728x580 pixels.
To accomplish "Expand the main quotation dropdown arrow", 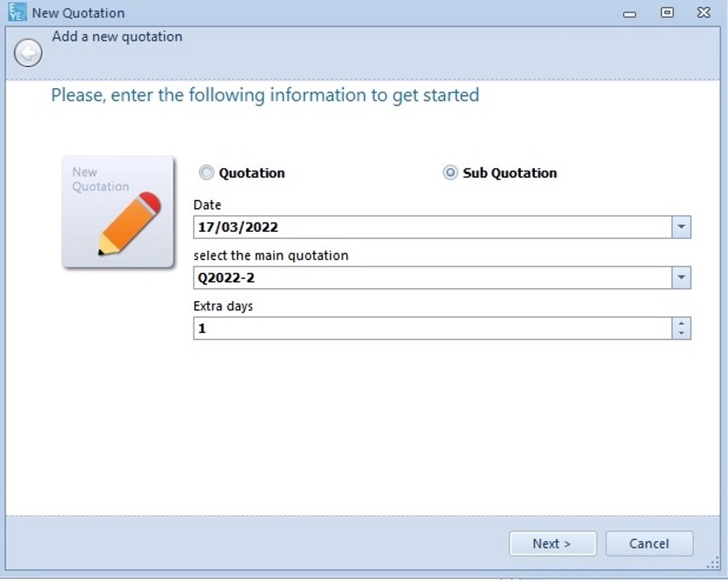I will pos(681,278).
